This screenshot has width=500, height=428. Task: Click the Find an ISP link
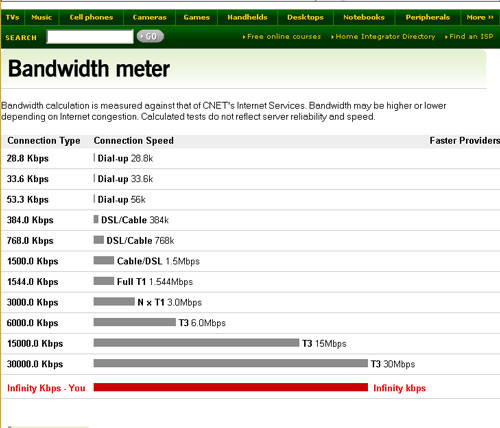click(x=469, y=37)
